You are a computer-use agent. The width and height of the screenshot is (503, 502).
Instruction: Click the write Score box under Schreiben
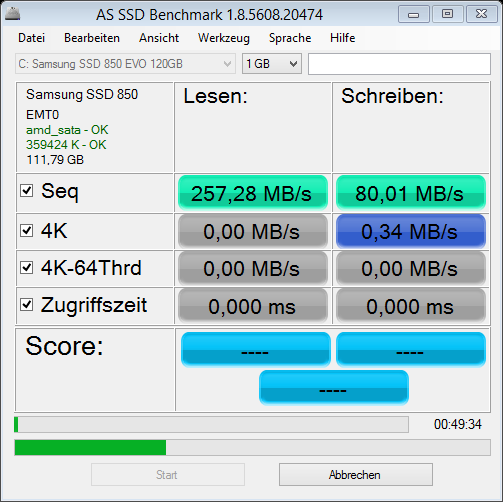pyautogui.click(x=411, y=349)
